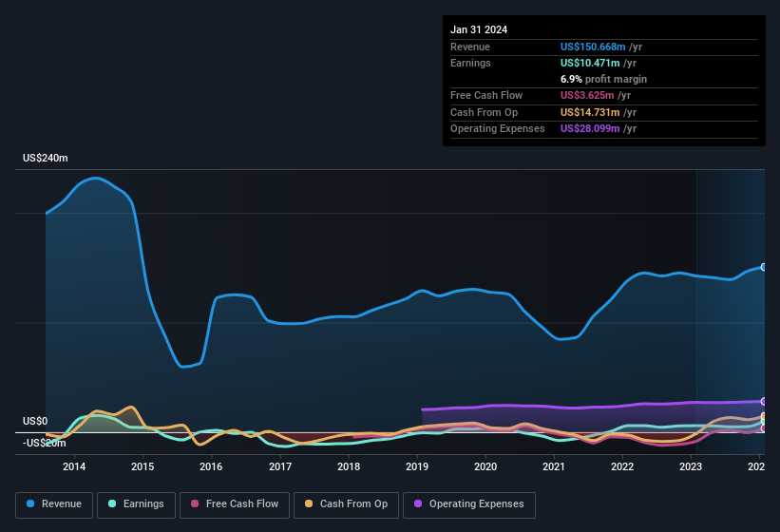Viewport: 780px width, 532px height.
Task: Click the 2022 x-axis label
Action: point(622,466)
